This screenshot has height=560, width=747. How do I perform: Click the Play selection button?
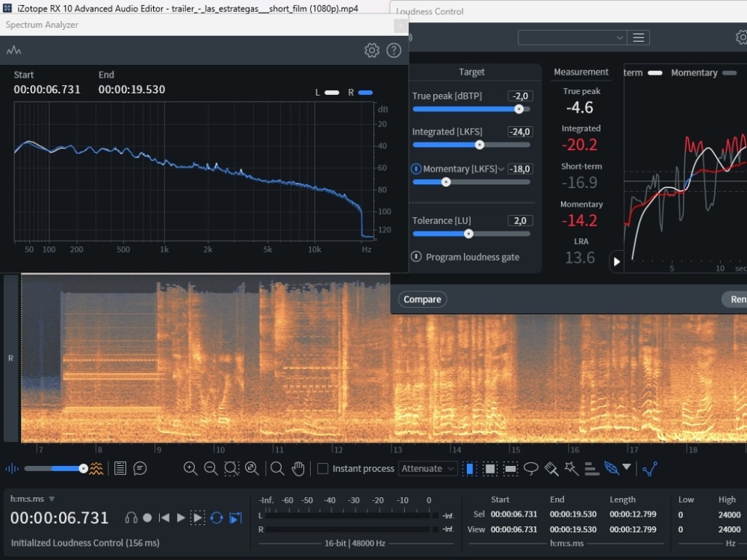(x=197, y=517)
